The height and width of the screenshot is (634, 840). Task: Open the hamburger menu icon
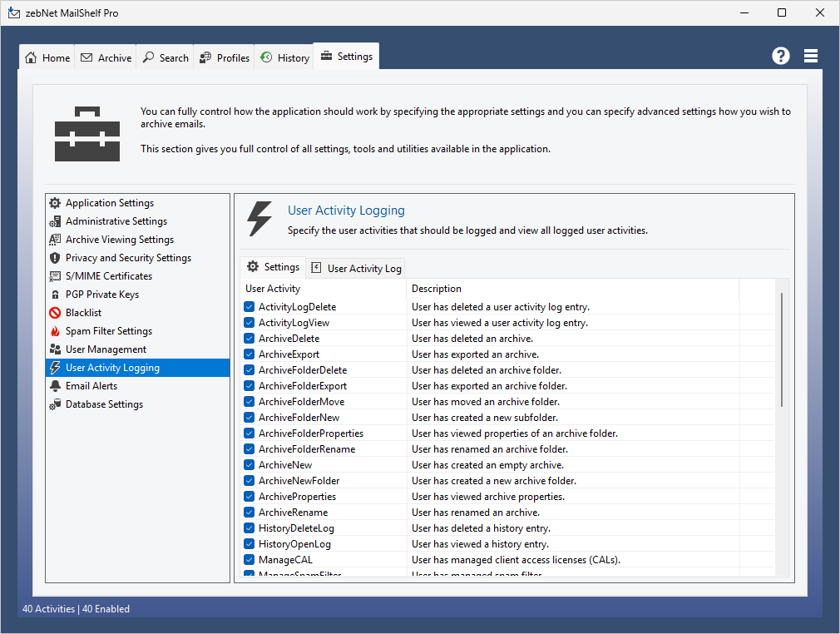(x=811, y=56)
